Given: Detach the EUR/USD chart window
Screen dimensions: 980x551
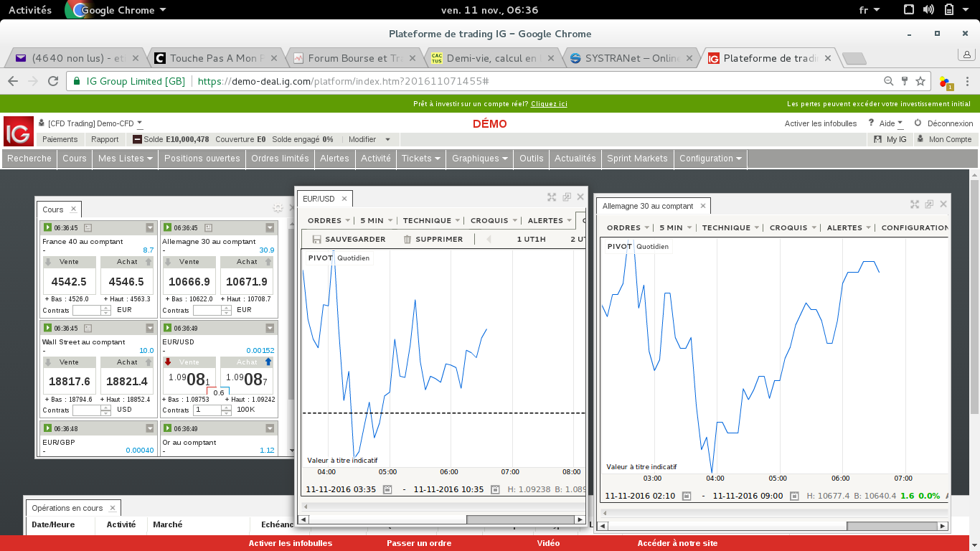Looking at the screenshot, I should [x=567, y=197].
